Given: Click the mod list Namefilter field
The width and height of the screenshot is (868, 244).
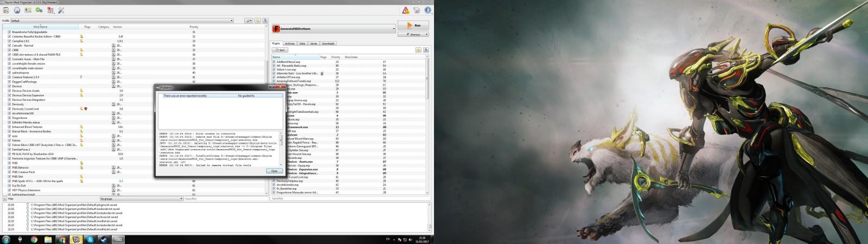Looking at the screenshot, I should click(x=226, y=198).
